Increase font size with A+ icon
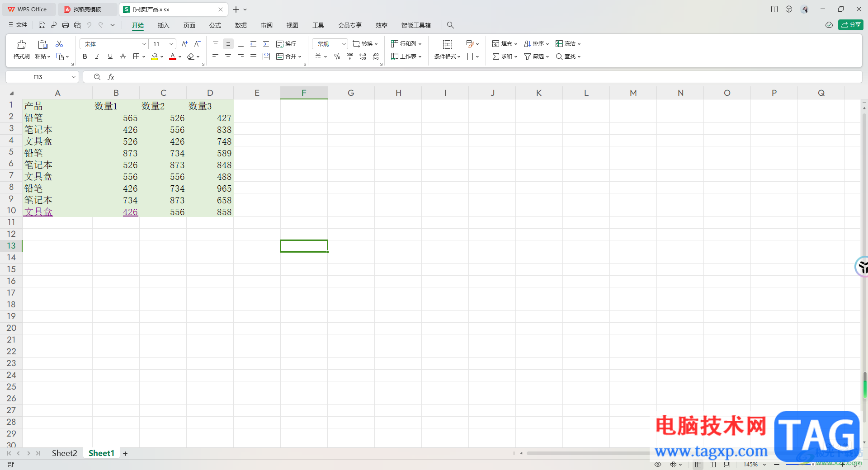The height and width of the screenshot is (470, 868). coord(184,44)
